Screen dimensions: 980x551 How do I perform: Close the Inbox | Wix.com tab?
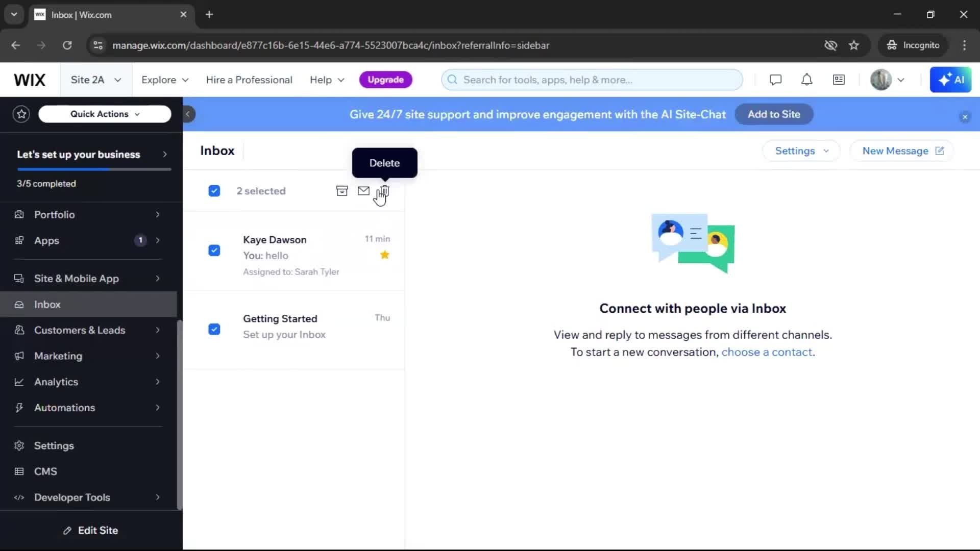coord(183,14)
